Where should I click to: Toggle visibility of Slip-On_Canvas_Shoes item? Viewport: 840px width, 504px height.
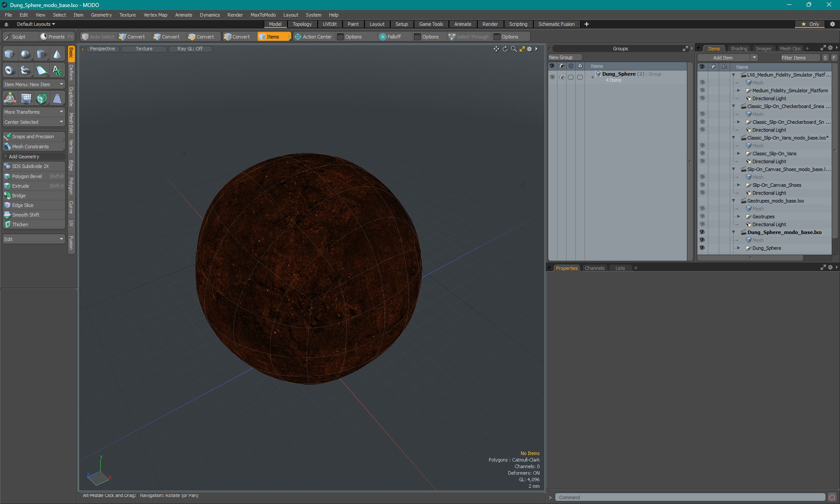(702, 185)
